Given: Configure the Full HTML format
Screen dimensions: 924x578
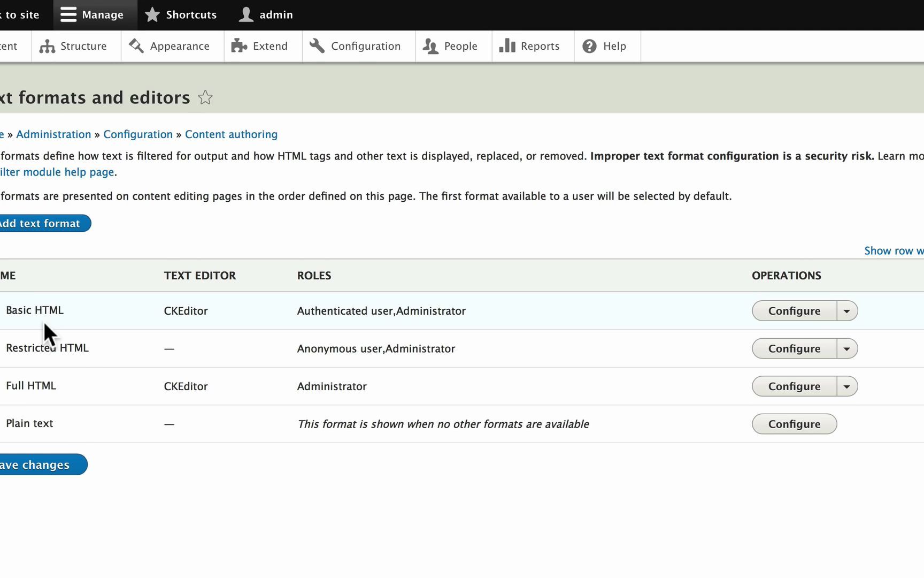Looking at the screenshot, I should point(794,386).
